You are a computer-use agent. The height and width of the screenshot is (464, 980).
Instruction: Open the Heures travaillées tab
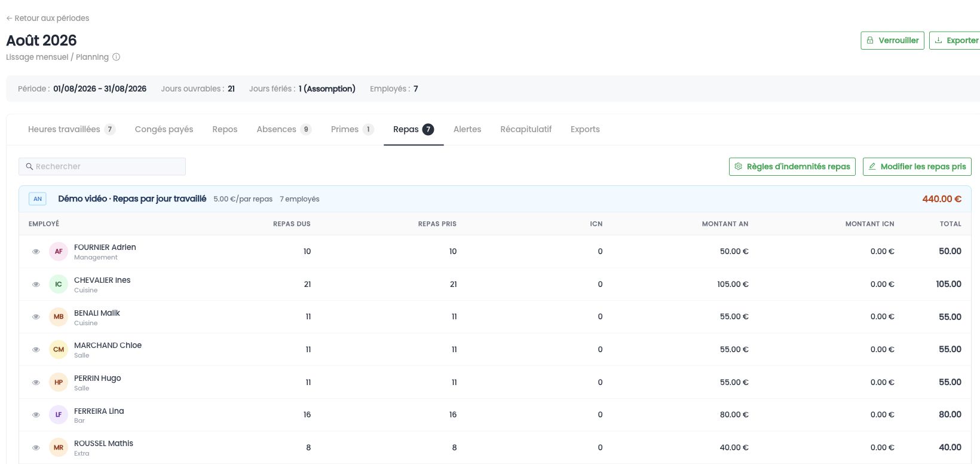coord(72,129)
